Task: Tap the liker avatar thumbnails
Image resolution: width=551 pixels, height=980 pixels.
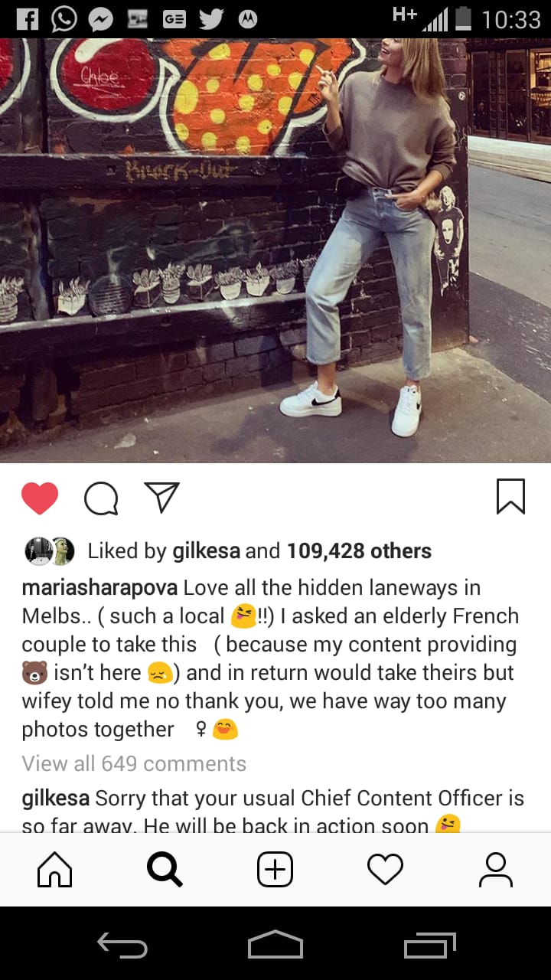Action: click(50, 550)
